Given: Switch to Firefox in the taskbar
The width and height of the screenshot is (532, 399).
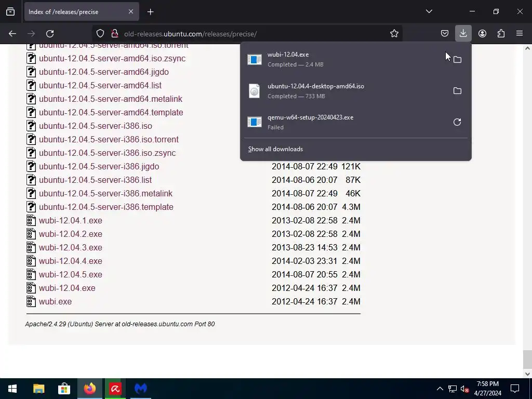Looking at the screenshot, I should point(90,389).
